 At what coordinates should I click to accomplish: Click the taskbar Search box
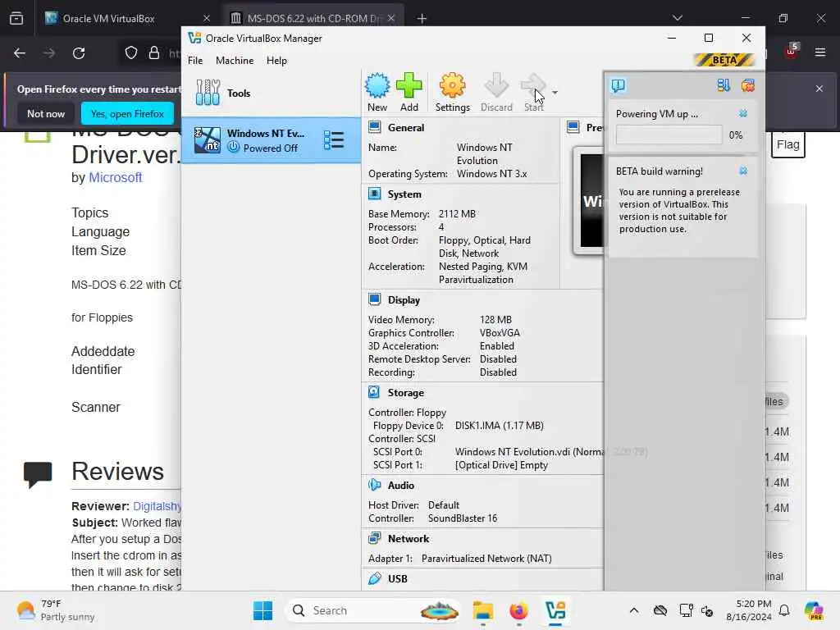coord(375,610)
